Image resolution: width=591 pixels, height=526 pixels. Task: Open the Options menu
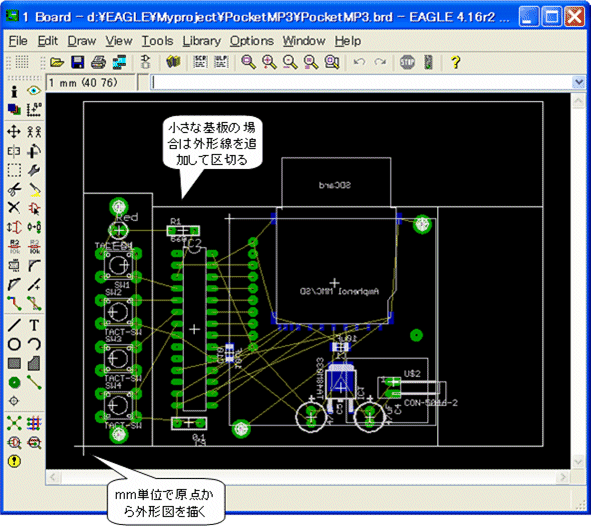click(x=252, y=41)
